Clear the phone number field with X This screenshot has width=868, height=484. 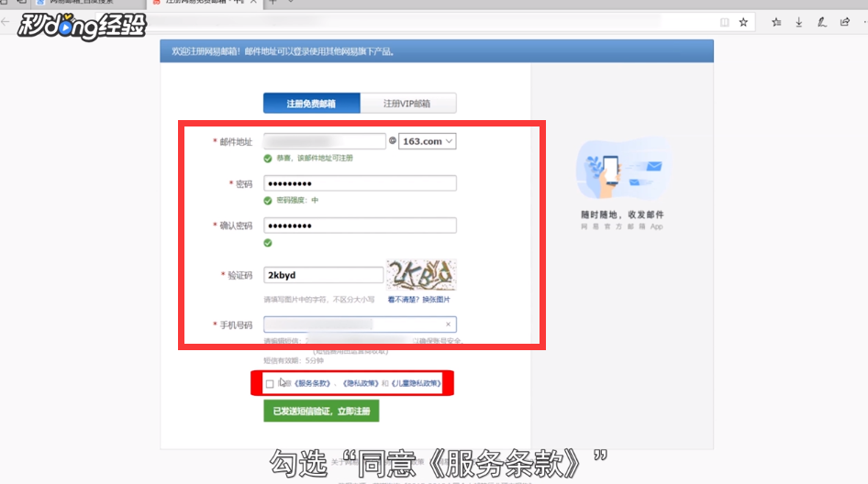[x=448, y=324]
